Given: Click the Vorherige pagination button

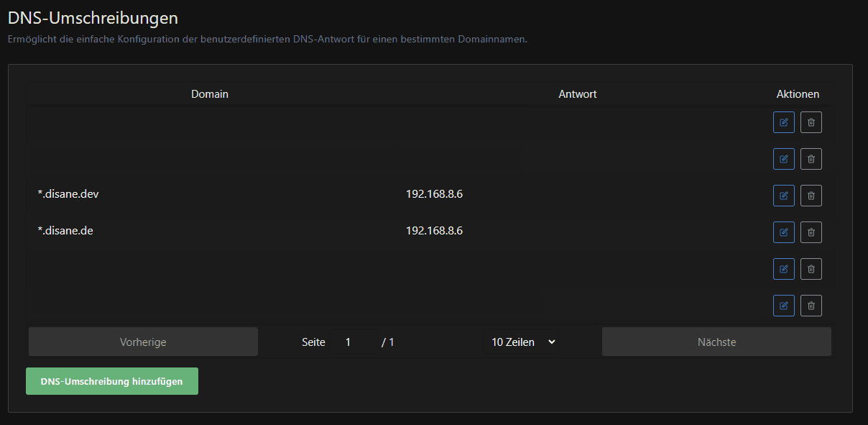Looking at the screenshot, I should tap(142, 342).
